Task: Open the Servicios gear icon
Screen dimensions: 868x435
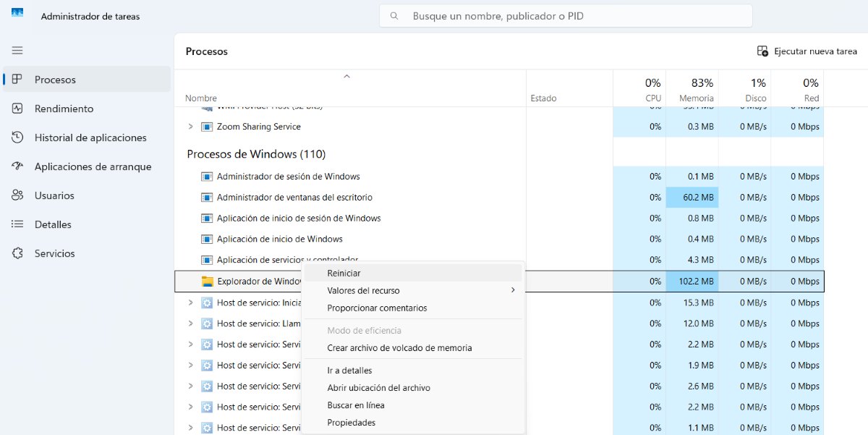Action: point(18,253)
